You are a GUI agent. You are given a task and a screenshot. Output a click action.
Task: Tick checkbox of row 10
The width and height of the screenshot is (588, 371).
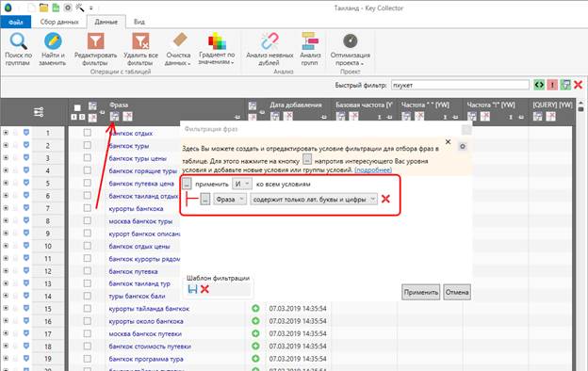click(87, 246)
